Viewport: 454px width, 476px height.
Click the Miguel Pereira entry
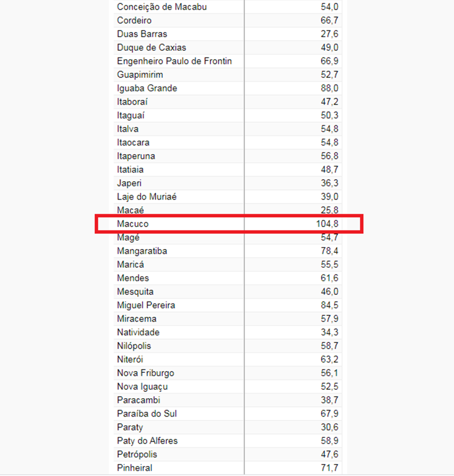[x=146, y=305]
